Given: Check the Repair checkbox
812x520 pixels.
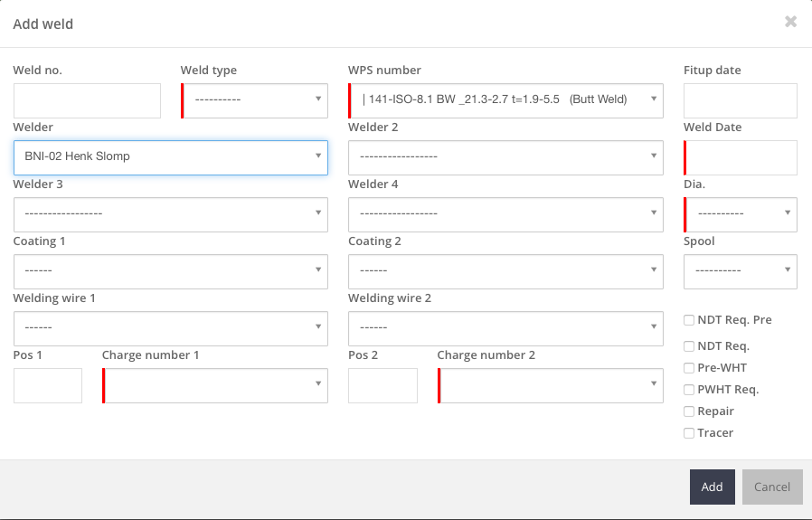Looking at the screenshot, I should point(689,411).
